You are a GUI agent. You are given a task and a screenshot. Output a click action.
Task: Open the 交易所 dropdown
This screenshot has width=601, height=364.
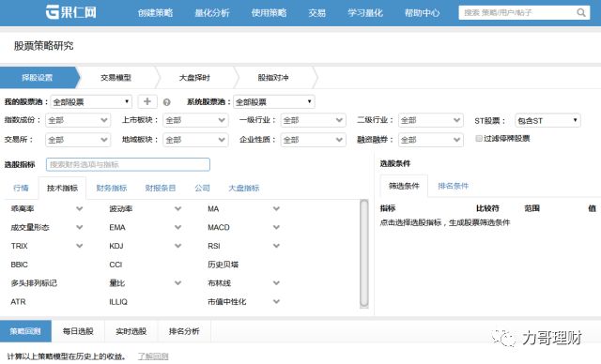click(78, 140)
